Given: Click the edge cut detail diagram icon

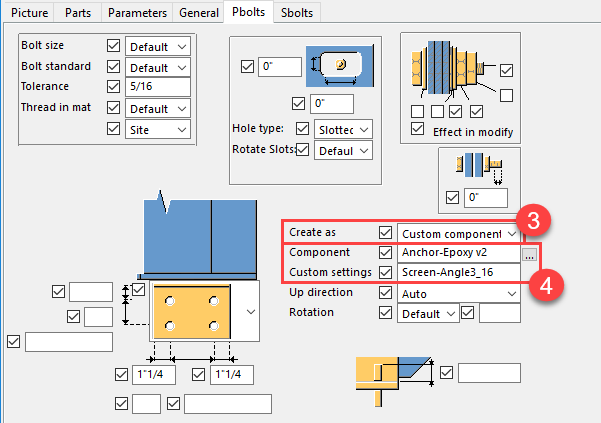Looking at the screenshot, I should click(x=393, y=373).
